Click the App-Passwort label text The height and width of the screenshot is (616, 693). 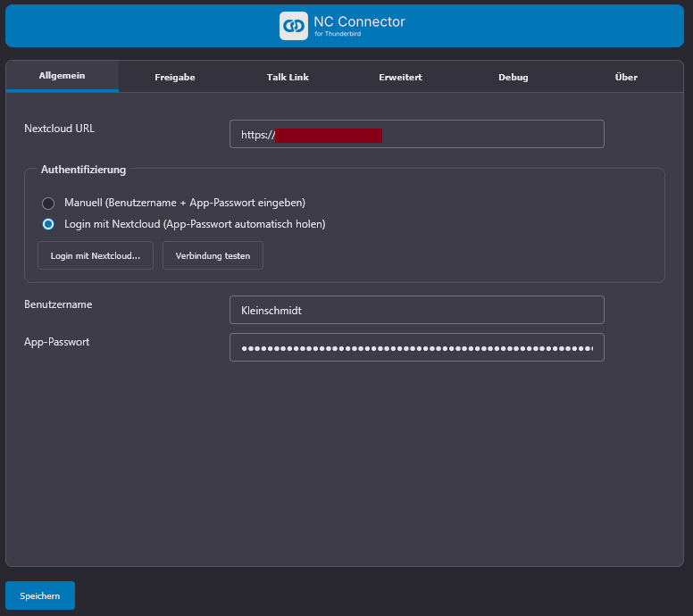(57, 342)
